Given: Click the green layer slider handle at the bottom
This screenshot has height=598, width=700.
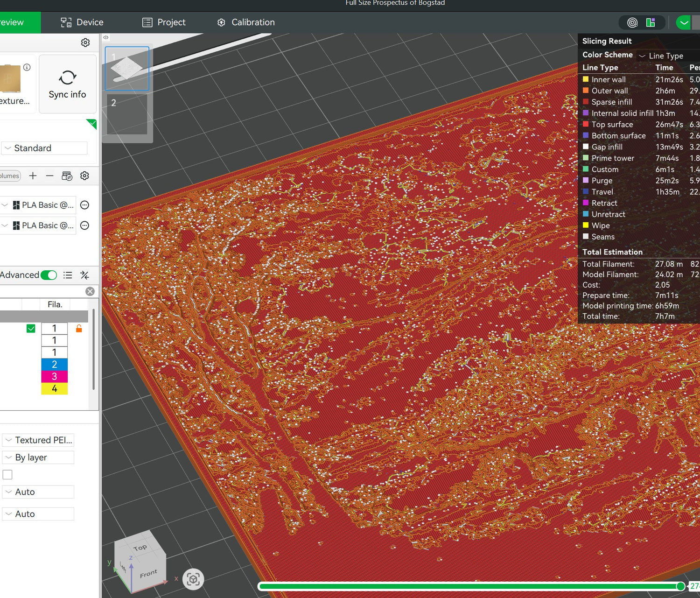Looking at the screenshot, I should pyautogui.click(x=681, y=586).
